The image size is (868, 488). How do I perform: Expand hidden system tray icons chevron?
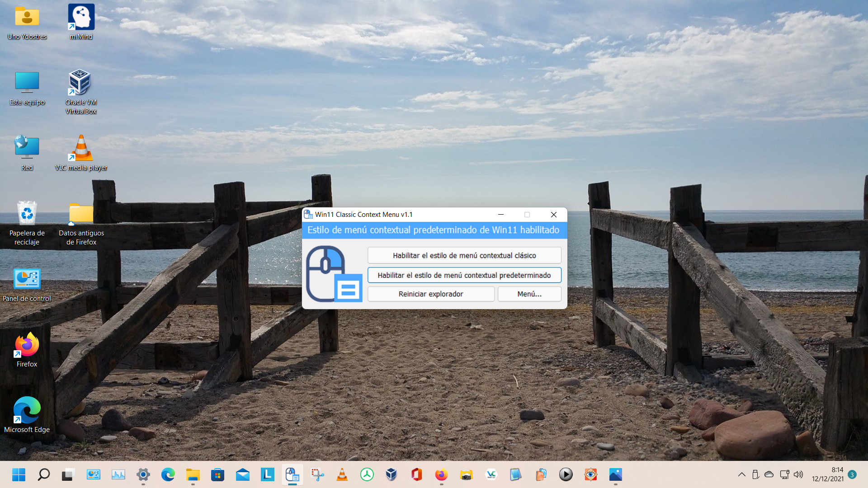pos(742,474)
